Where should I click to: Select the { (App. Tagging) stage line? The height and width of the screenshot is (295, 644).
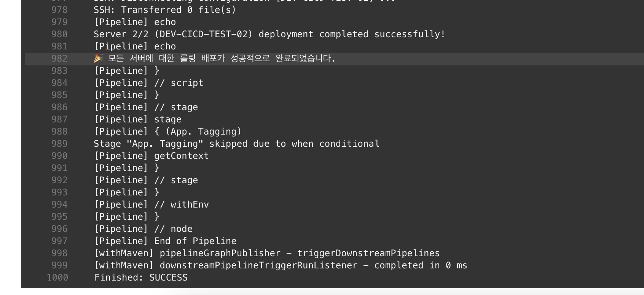168,132
